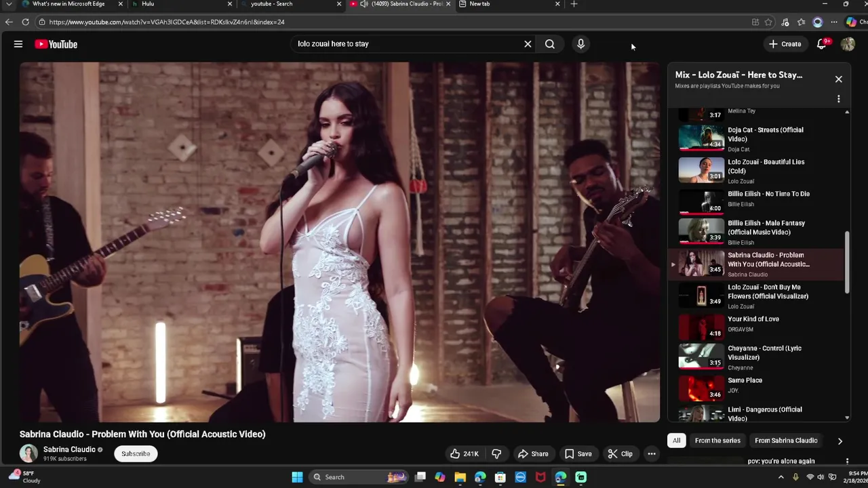Viewport: 868px width, 488px height.
Task: Select the From Sabrina Claudio chip
Action: [x=786, y=441]
